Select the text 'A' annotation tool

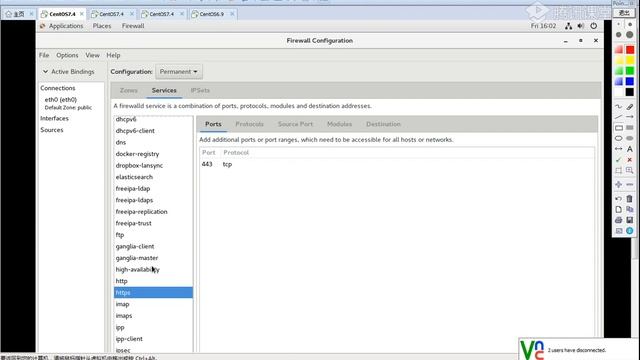(x=630, y=149)
